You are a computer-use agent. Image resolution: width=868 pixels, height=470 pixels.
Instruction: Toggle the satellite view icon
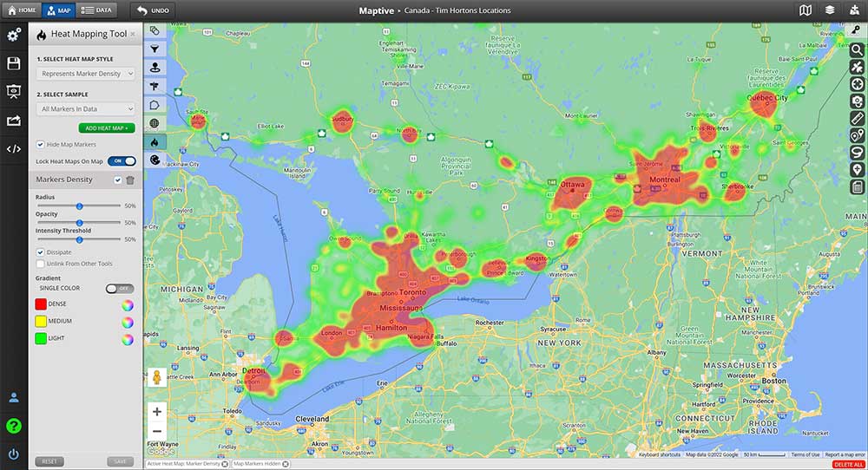857,68
